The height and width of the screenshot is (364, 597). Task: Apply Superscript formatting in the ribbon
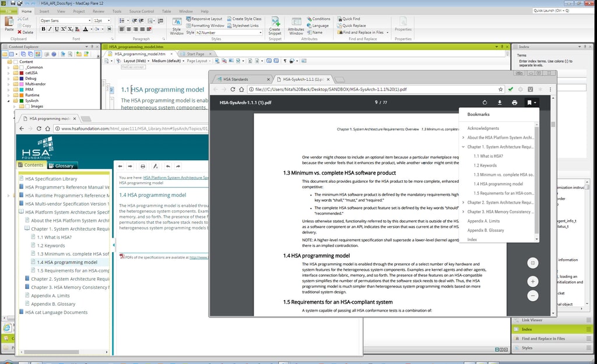(x=64, y=29)
